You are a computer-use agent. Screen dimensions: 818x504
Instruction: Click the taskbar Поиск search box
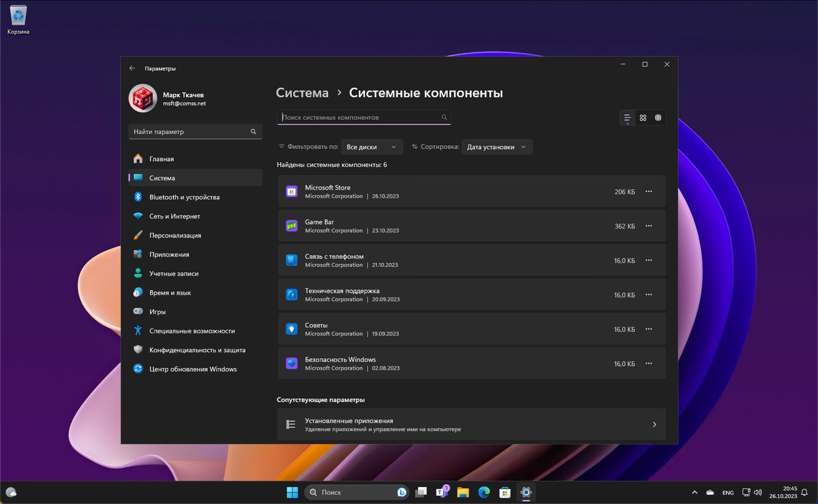[357, 493]
